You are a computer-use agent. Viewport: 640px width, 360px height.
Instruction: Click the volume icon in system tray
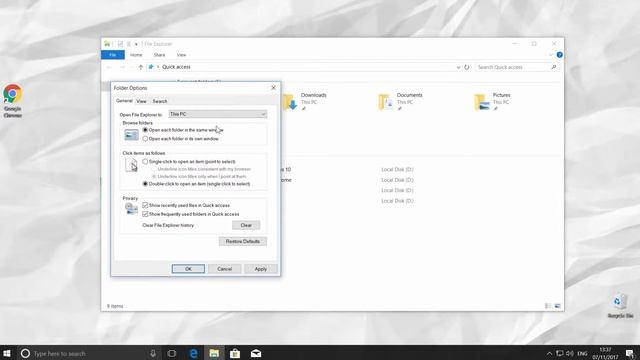(x=570, y=353)
